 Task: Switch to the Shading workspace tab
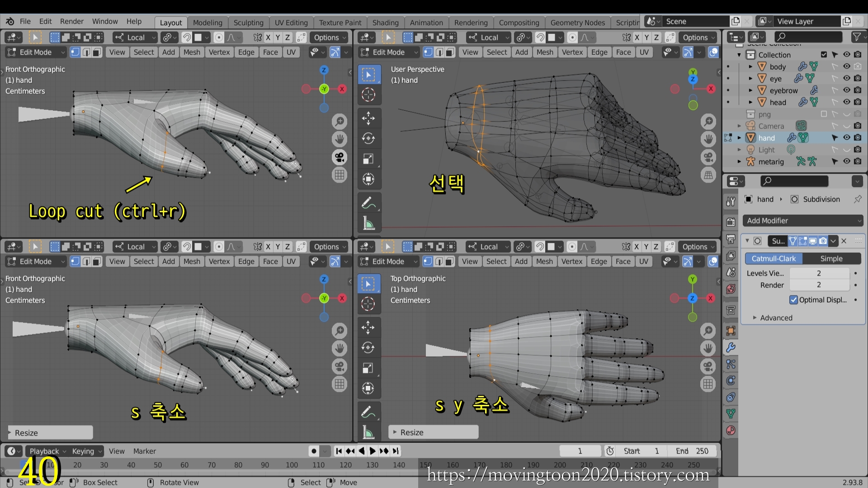pos(385,23)
